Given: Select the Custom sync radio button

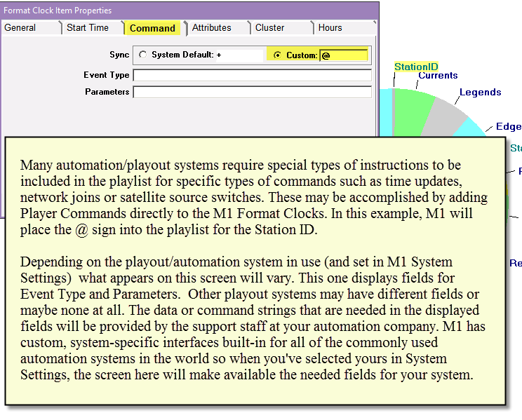Looking at the screenshot, I should coord(277,55).
